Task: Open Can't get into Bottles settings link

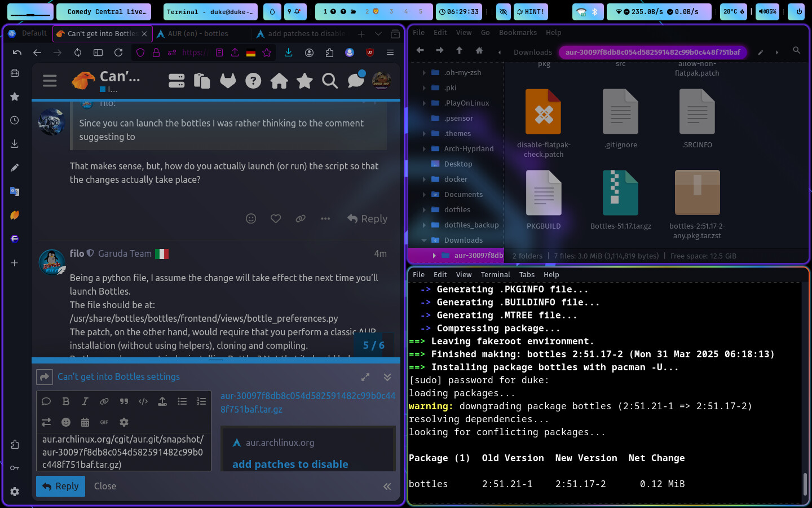Action: click(x=118, y=376)
